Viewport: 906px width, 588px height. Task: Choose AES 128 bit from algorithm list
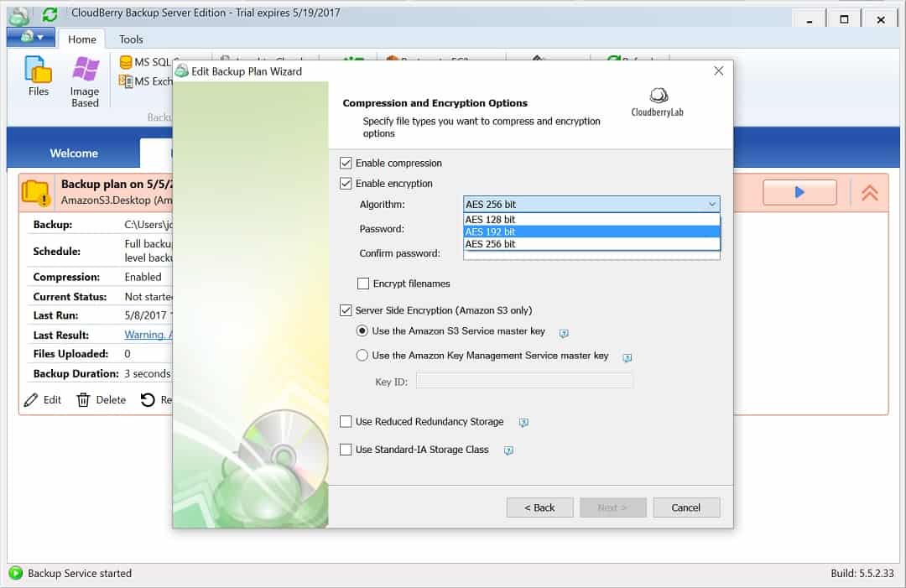[x=591, y=220]
